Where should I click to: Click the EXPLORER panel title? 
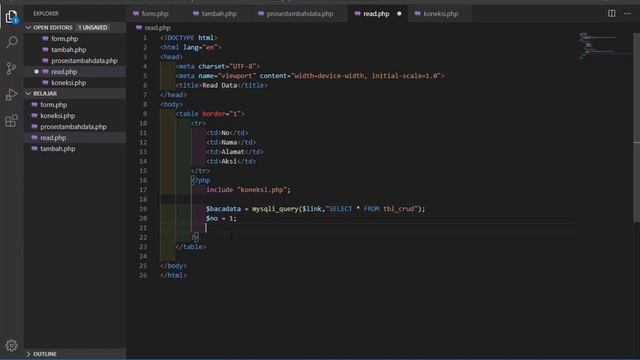tap(46, 13)
